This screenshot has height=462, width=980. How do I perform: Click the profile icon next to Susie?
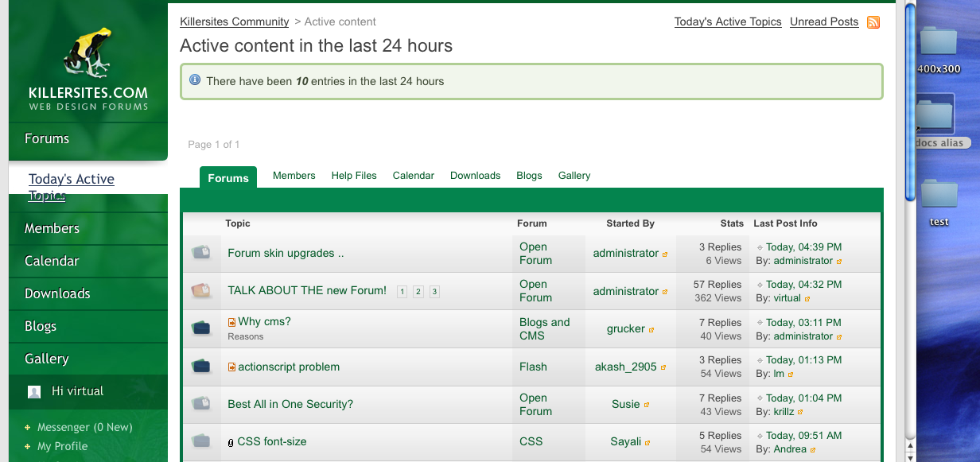647,405
